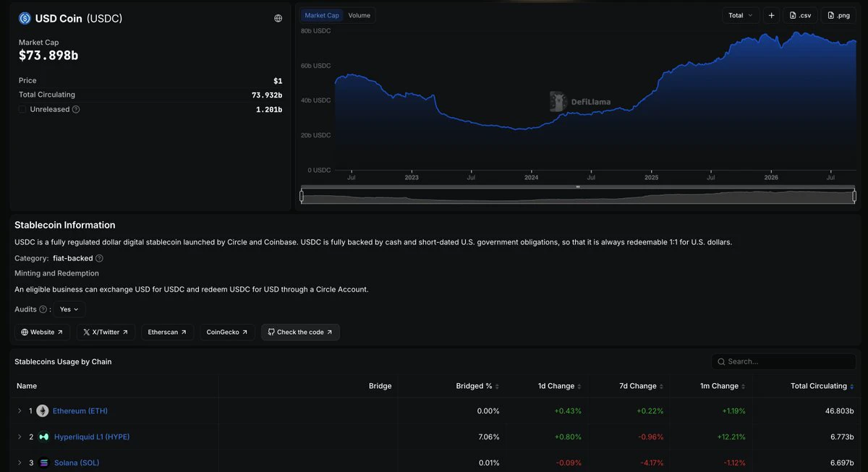The width and height of the screenshot is (868, 472).
Task: Download chart data as .csv
Action: point(800,15)
